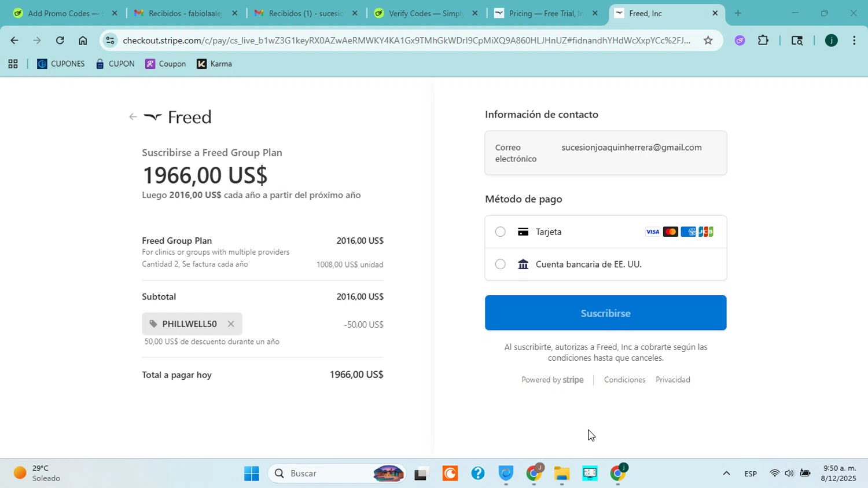Click the bank building icon
The height and width of the screenshot is (488, 868).
coord(523,265)
